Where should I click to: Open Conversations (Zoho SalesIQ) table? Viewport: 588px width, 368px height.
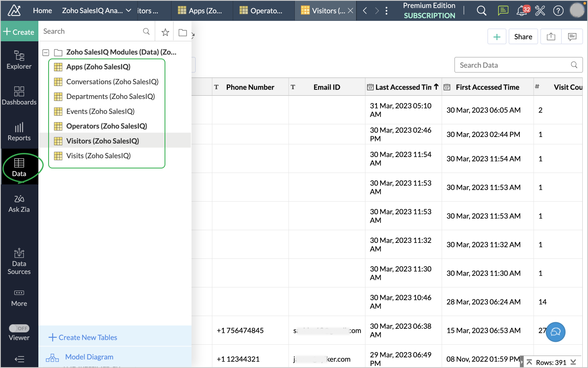click(x=112, y=82)
